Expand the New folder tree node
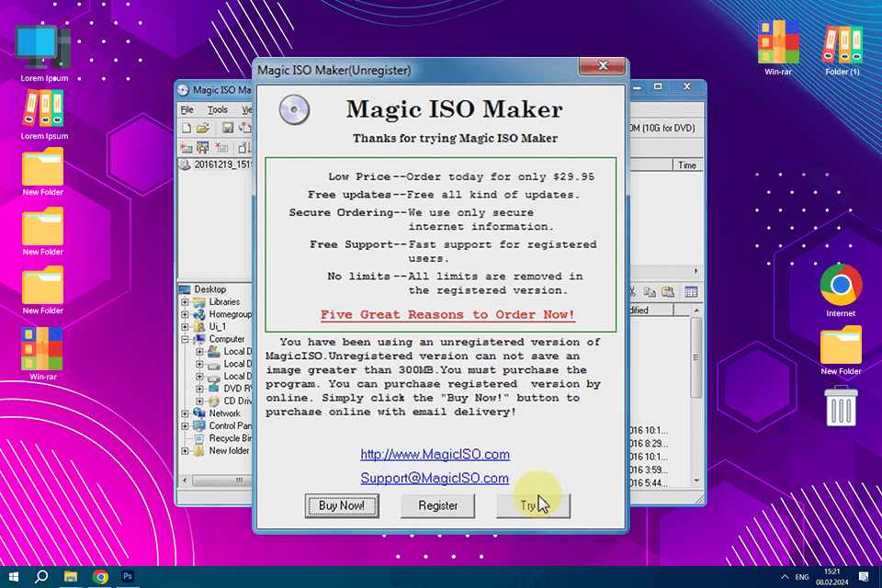This screenshot has height=588, width=882. [185, 451]
